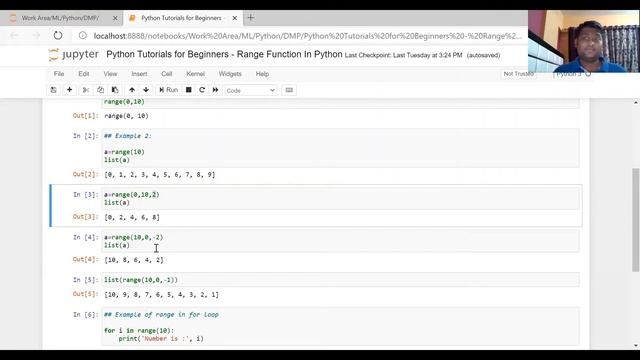Click the Jupyter logo
This screenshot has width=640, height=360.
pos(73,55)
